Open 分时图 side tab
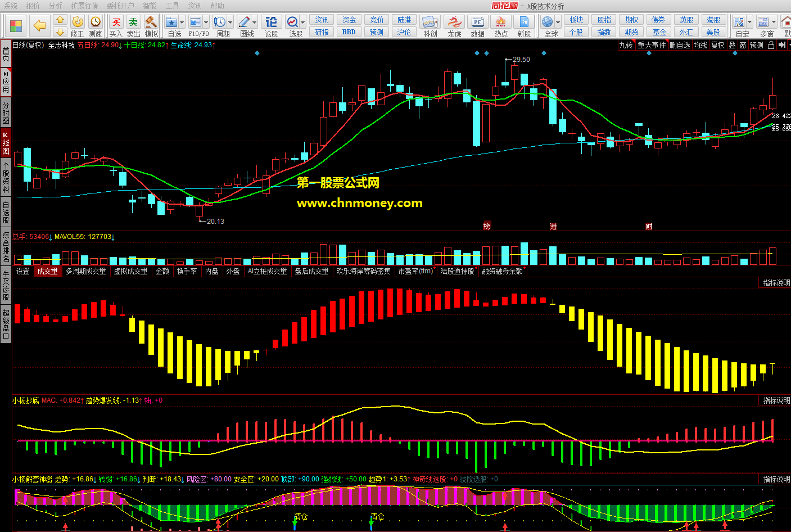This screenshot has height=532, width=791. pyautogui.click(x=6, y=112)
